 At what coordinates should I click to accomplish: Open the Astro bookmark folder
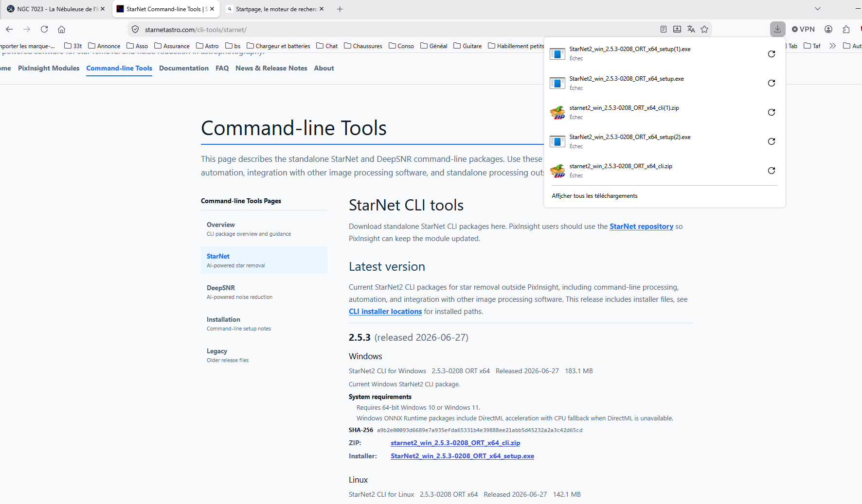[207, 46]
